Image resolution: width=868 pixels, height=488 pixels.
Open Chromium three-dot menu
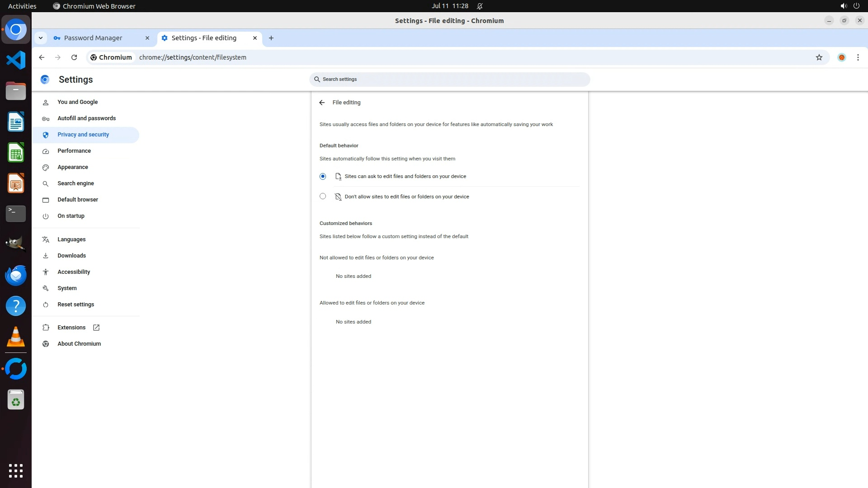click(858, 57)
